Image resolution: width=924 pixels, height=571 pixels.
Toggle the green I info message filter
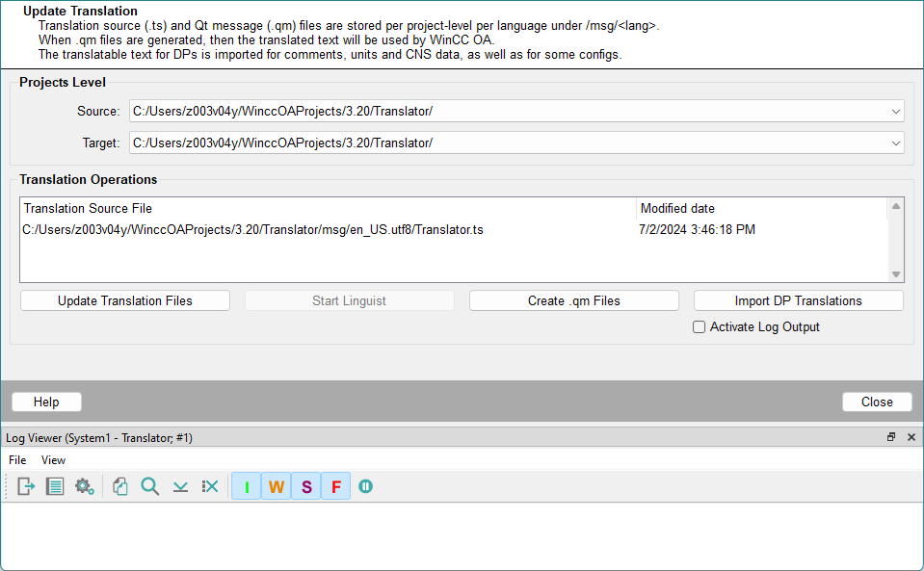point(247,486)
